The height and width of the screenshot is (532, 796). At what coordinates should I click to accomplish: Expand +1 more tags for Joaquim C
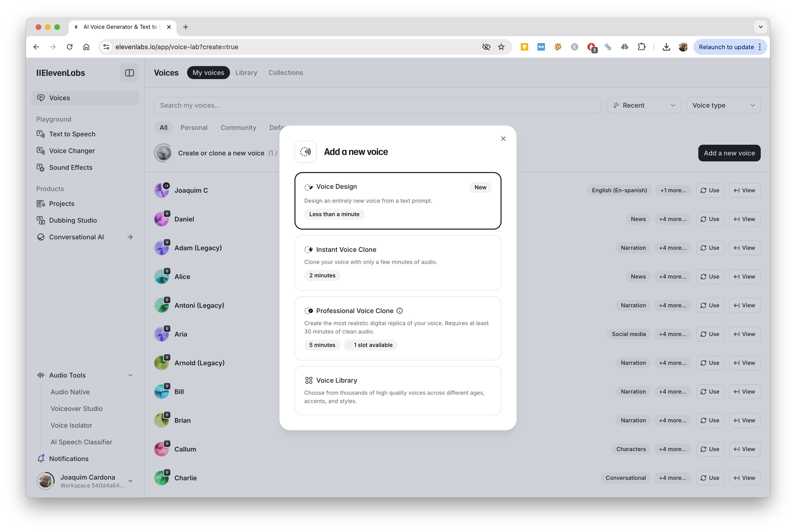click(673, 190)
